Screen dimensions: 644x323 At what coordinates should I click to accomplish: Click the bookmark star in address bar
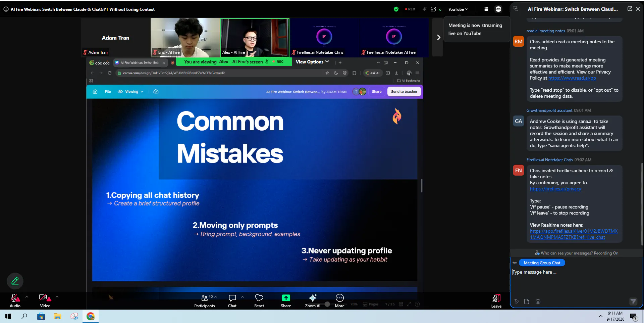tap(327, 73)
